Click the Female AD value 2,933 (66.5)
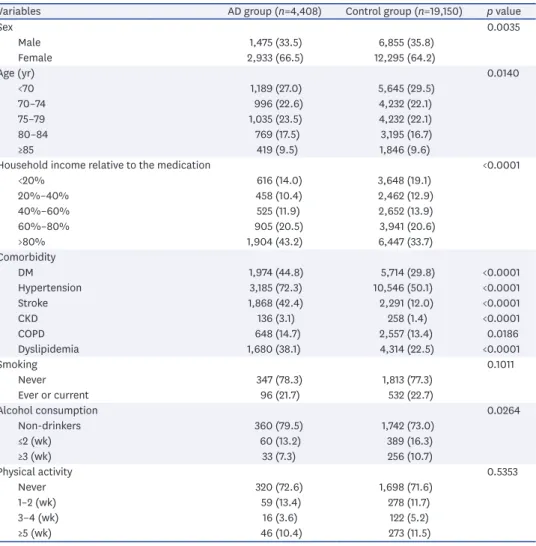This screenshot has width=536, height=546. [275, 58]
